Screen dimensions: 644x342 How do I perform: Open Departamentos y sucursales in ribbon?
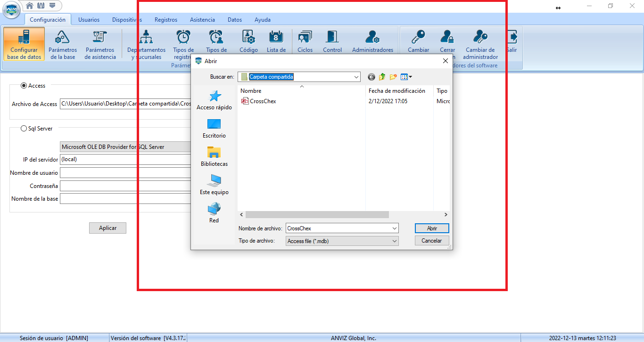146,44
